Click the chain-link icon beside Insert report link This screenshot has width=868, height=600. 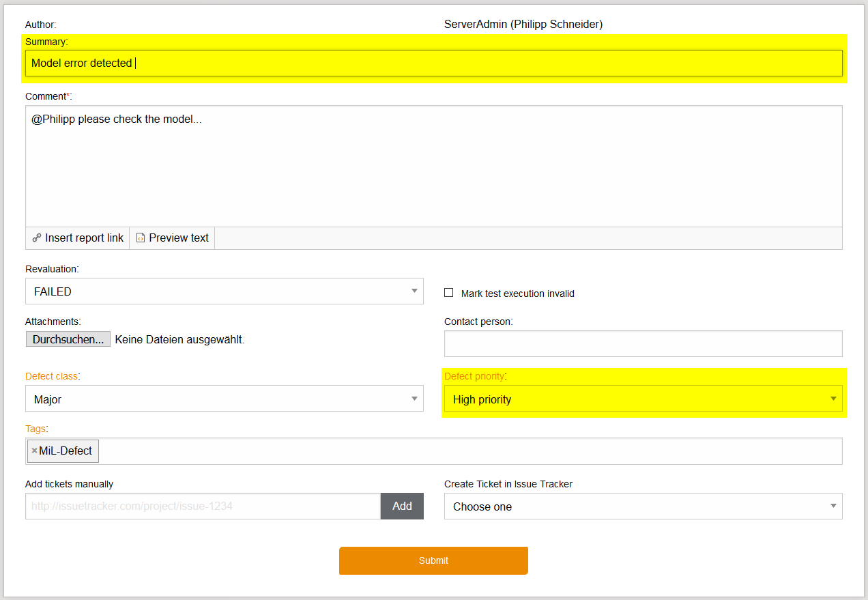(37, 238)
